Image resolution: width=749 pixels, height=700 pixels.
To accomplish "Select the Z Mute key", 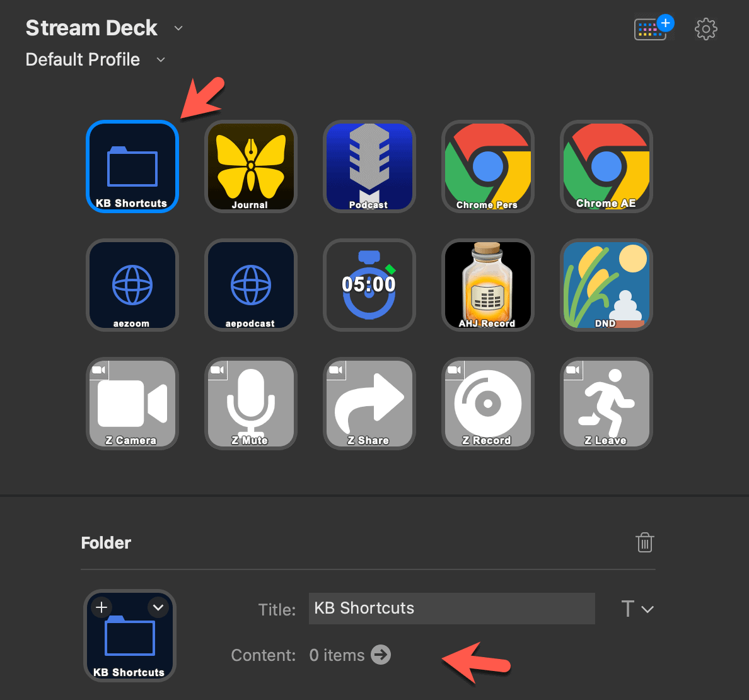I will coord(251,403).
